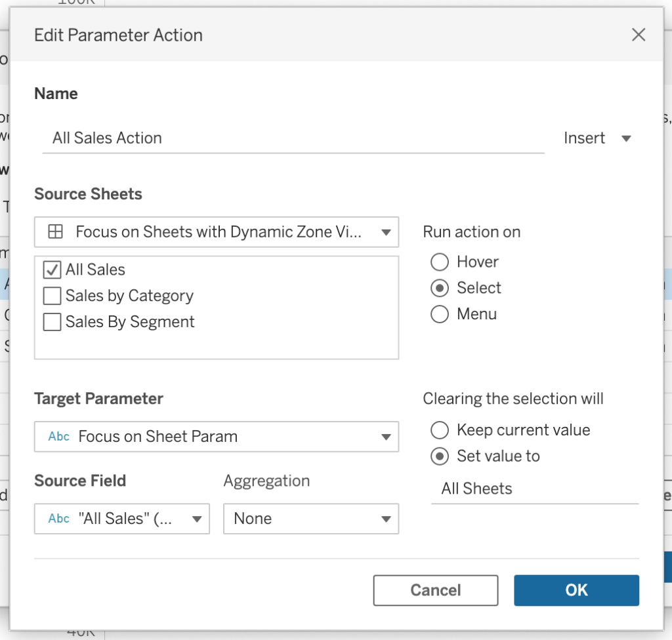Image resolution: width=672 pixels, height=640 pixels.
Task: Click the All Sheets value field
Action: [534, 489]
